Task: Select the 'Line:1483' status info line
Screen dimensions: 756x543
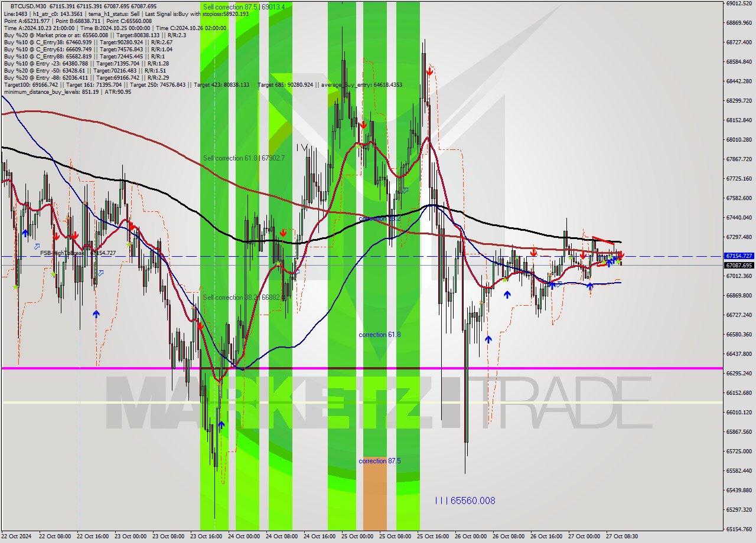Action: coord(126,14)
